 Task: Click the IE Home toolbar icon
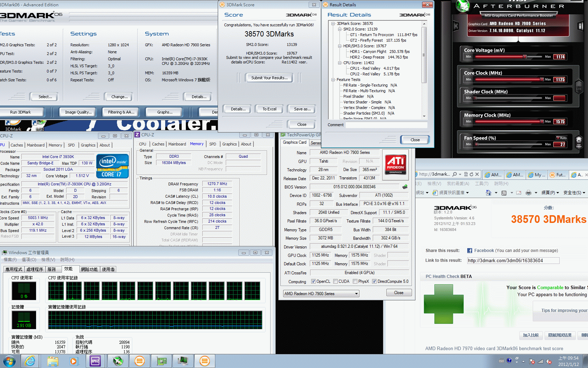pos(489,193)
